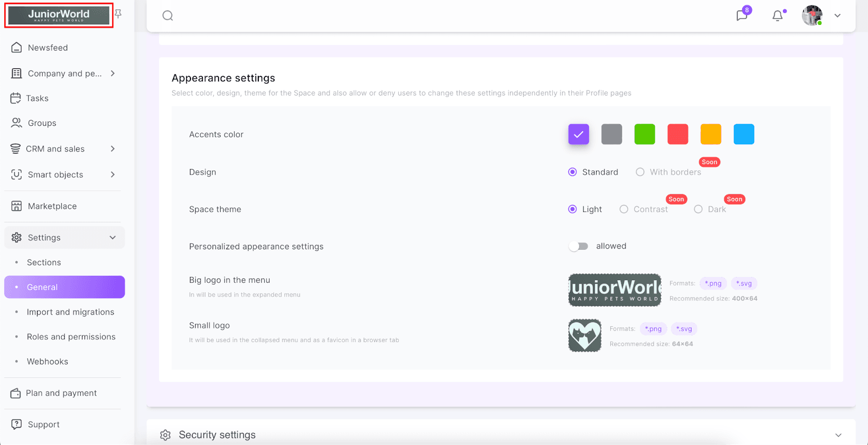Open the chat messages icon

point(742,16)
